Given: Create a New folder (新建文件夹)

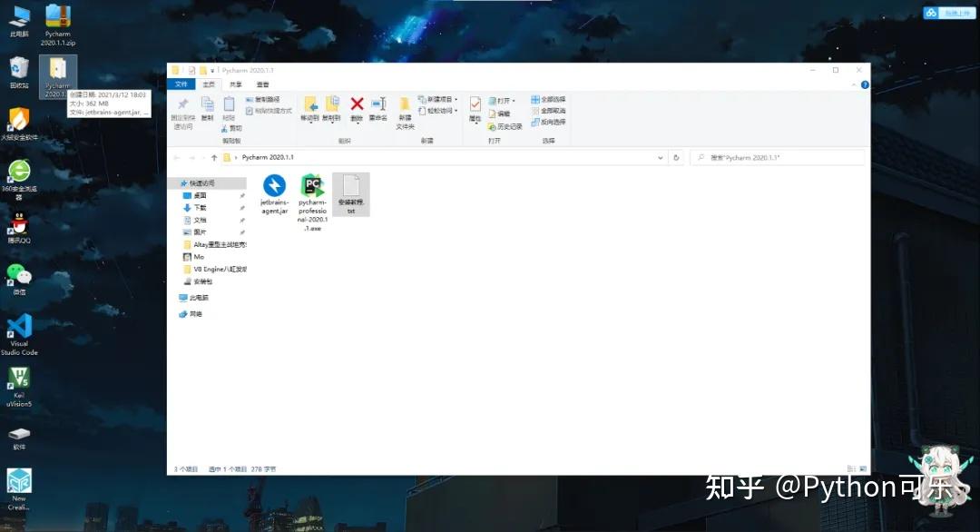Looking at the screenshot, I should point(405,113).
